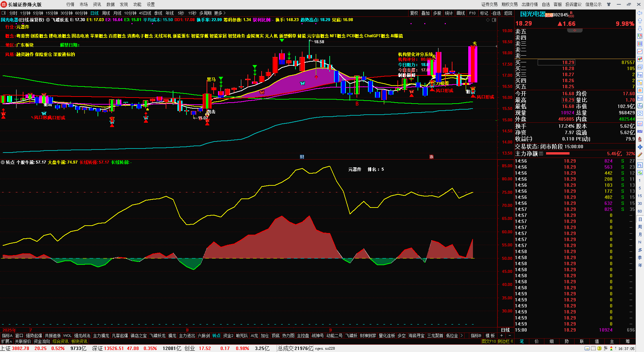Toggle -自选 in the top toolbar
The width and height of the screenshot is (644, 352).
pos(496,13)
